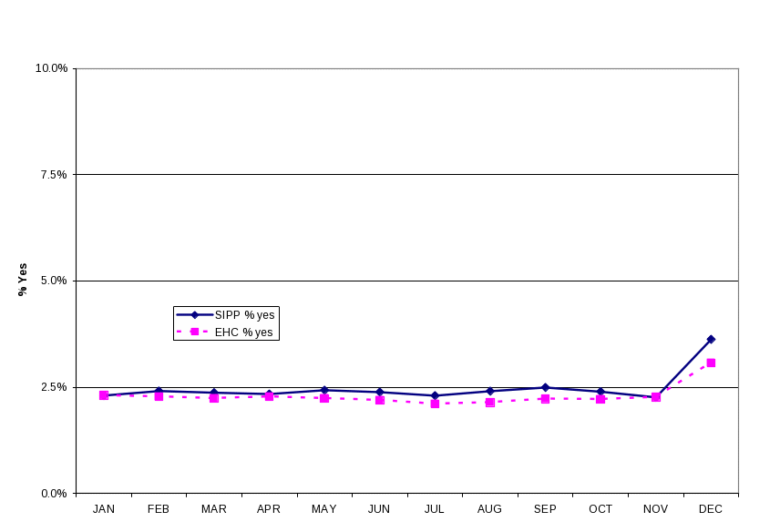Click the pink square sample in legend

[x=194, y=332]
